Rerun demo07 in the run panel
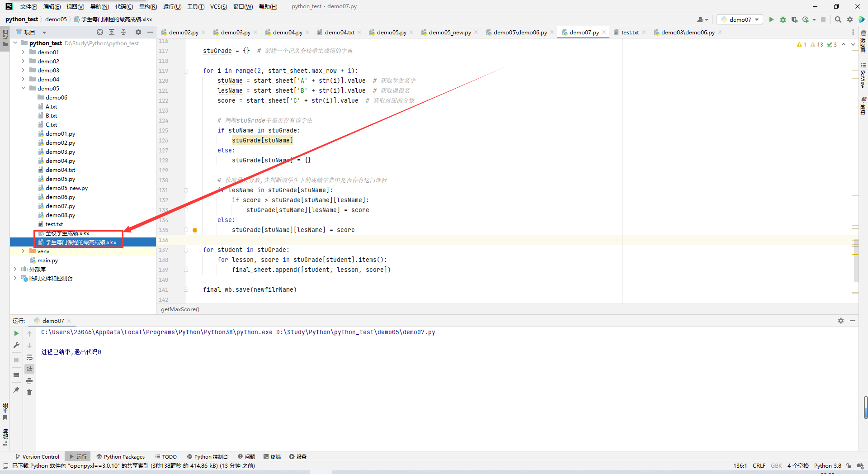 (x=16, y=333)
